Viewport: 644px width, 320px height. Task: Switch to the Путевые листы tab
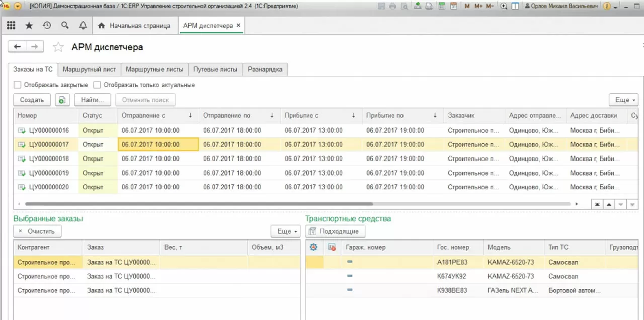215,69
